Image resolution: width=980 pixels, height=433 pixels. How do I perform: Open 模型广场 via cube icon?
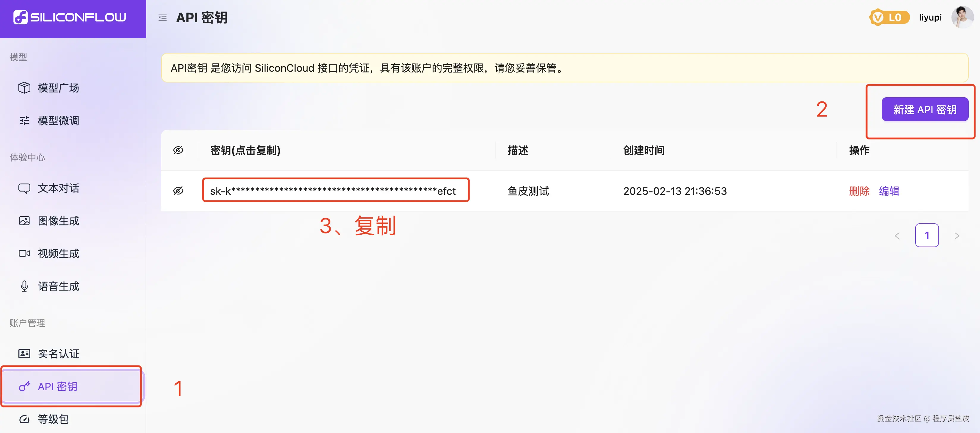24,88
